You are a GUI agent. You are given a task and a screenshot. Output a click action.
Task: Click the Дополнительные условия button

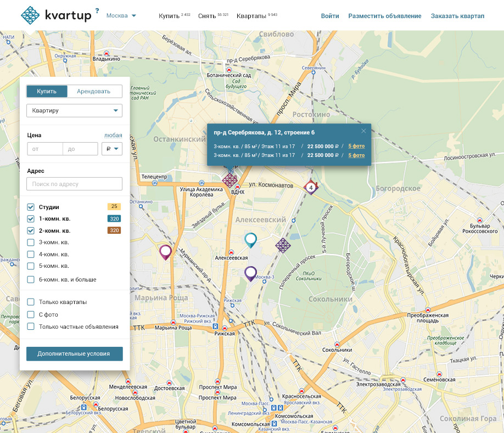point(74,353)
